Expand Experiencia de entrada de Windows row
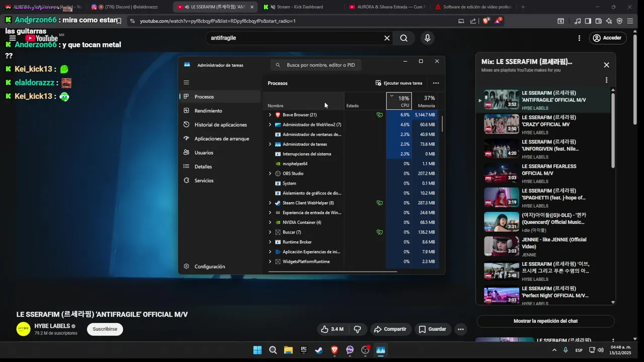Viewport: 644px width, 362px height. (270, 213)
